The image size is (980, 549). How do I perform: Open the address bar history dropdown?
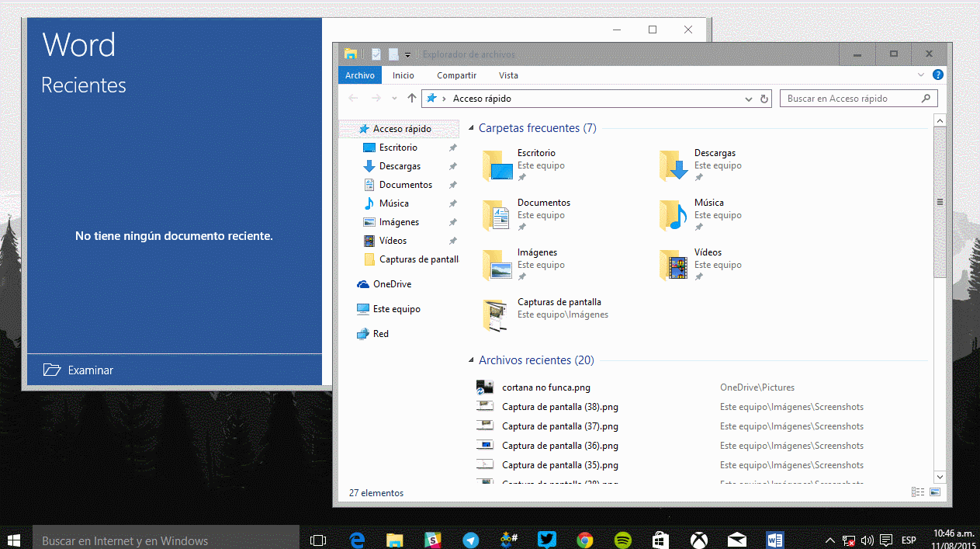(x=749, y=99)
